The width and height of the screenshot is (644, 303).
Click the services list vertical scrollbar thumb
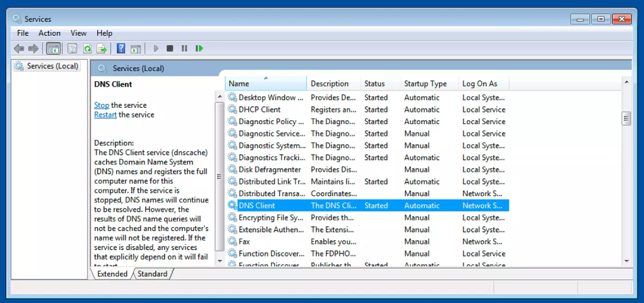pyautogui.click(x=626, y=119)
